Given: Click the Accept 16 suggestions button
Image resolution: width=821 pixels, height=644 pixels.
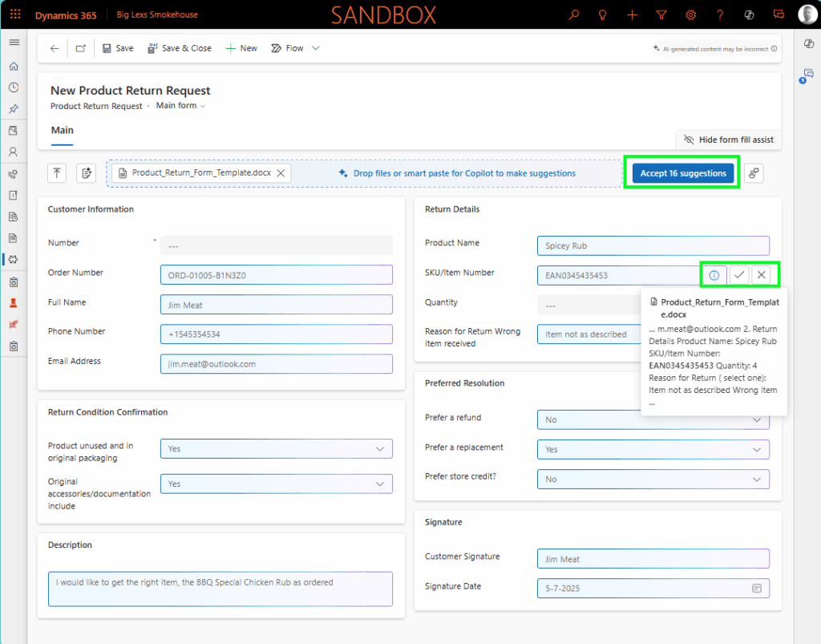Looking at the screenshot, I should pyautogui.click(x=683, y=173).
